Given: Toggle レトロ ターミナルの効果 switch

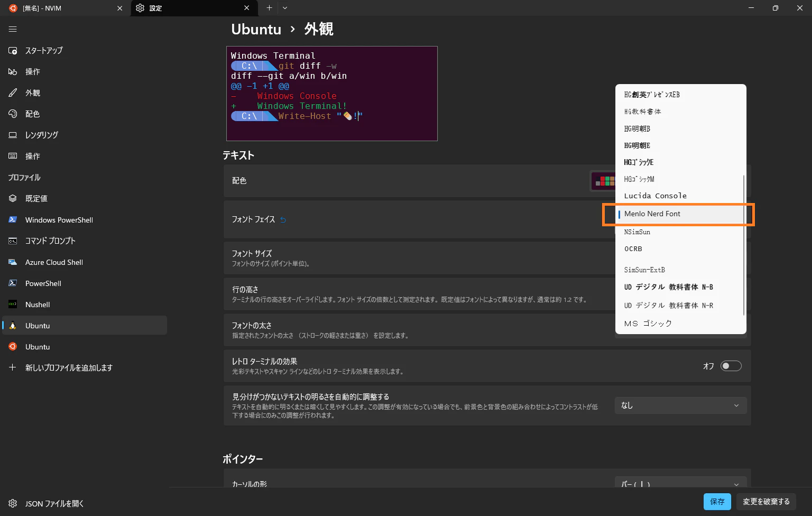Looking at the screenshot, I should 731,366.
